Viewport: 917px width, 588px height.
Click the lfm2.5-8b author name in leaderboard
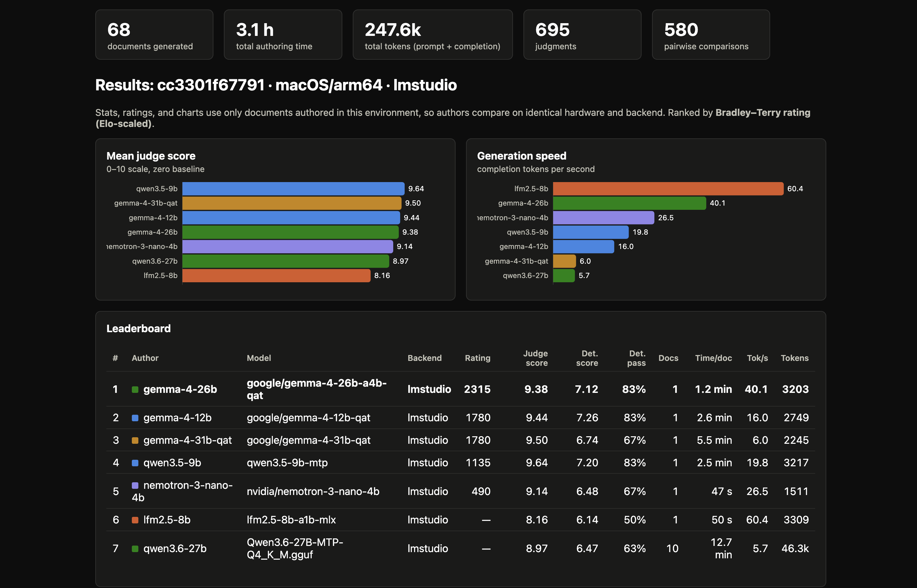167,520
